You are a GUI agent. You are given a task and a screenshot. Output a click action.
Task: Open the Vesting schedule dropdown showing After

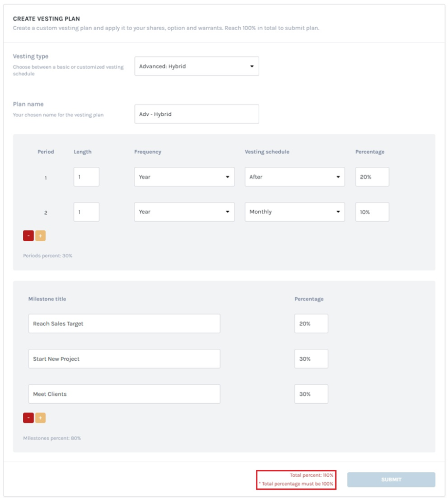(294, 177)
